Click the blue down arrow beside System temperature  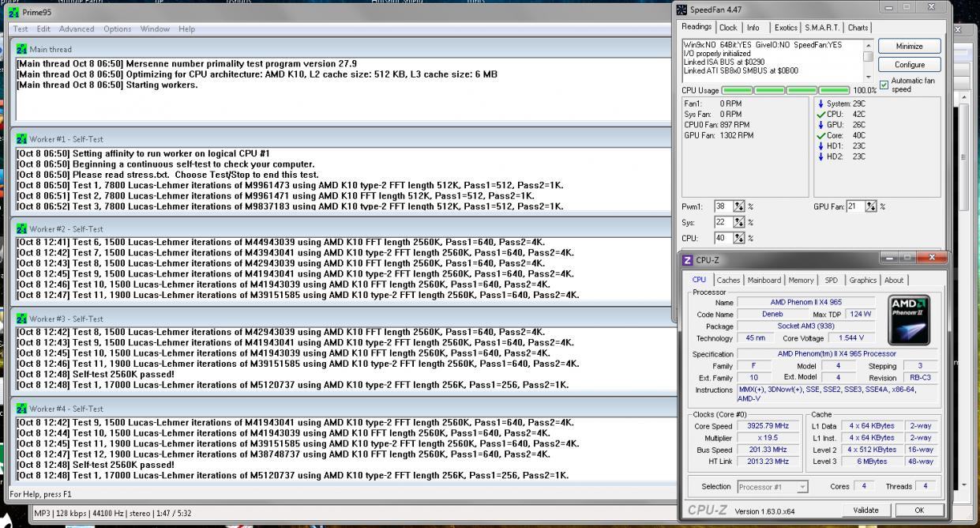pos(821,104)
